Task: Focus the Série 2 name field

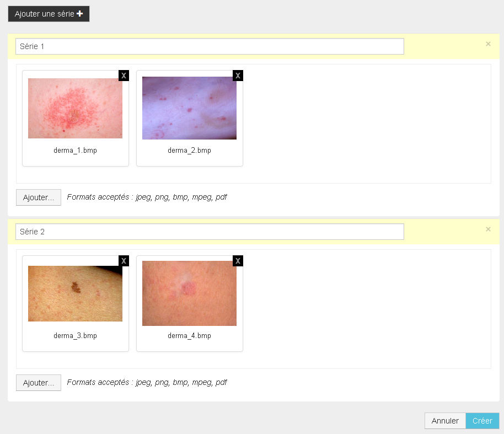Action: (210, 232)
